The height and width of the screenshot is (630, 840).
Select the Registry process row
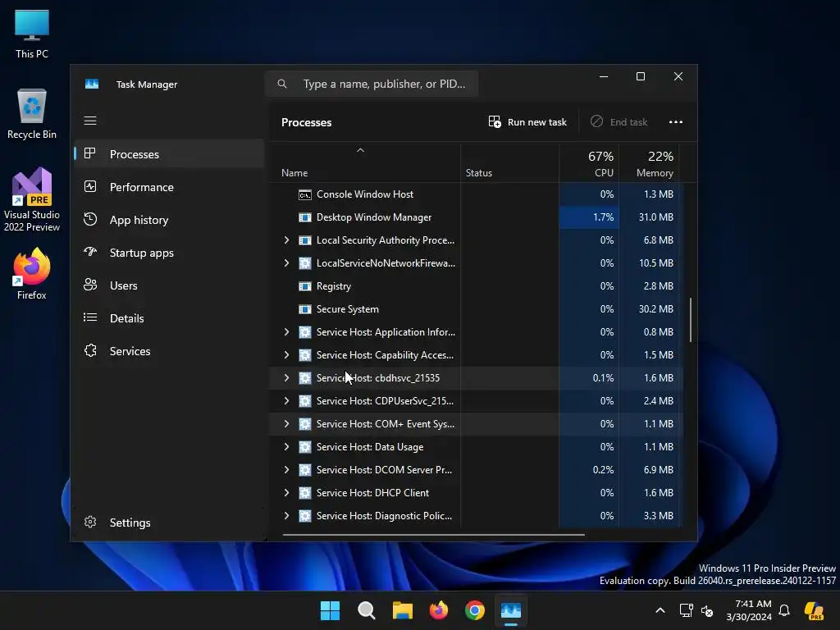tap(475, 286)
